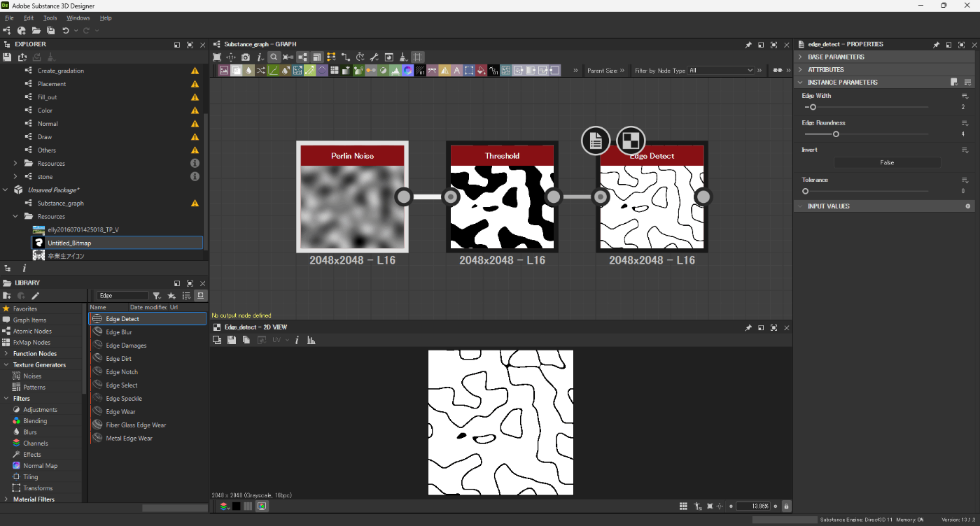
Task: Pin the Properties panel
Action: (936, 45)
